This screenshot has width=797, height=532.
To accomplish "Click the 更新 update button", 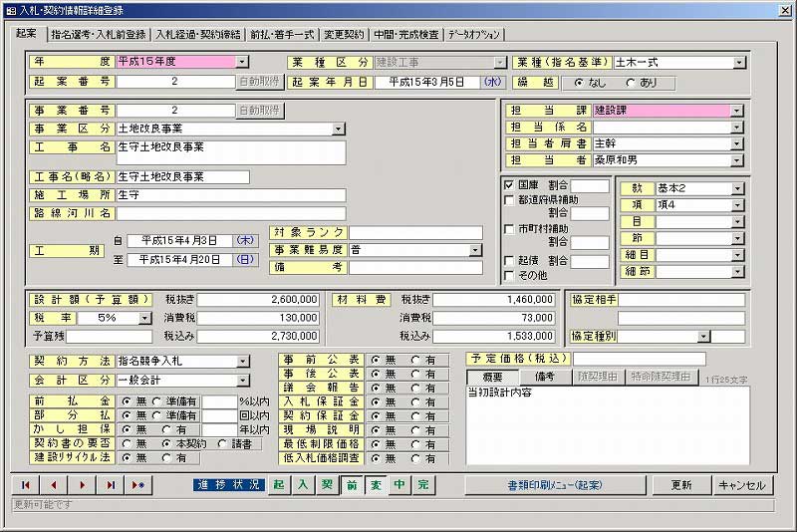I will coord(680,485).
